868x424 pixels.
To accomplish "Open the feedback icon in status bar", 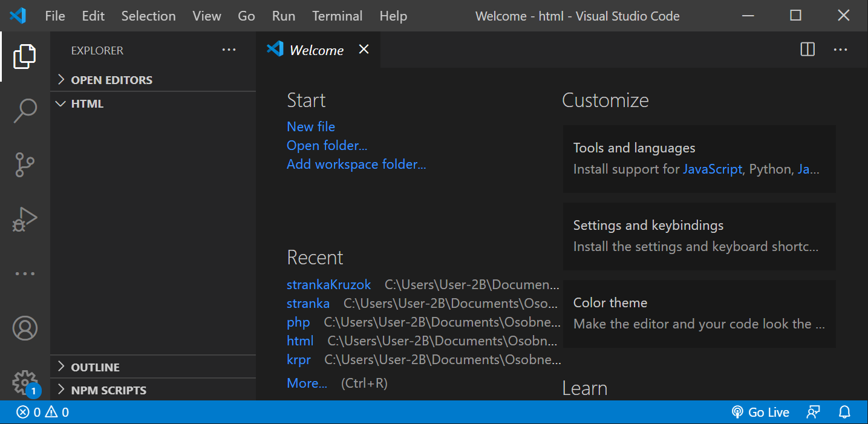I will pyautogui.click(x=814, y=413).
